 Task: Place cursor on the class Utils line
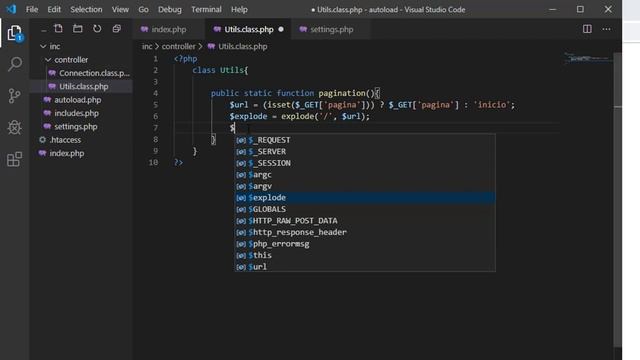(x=220, y=70)
